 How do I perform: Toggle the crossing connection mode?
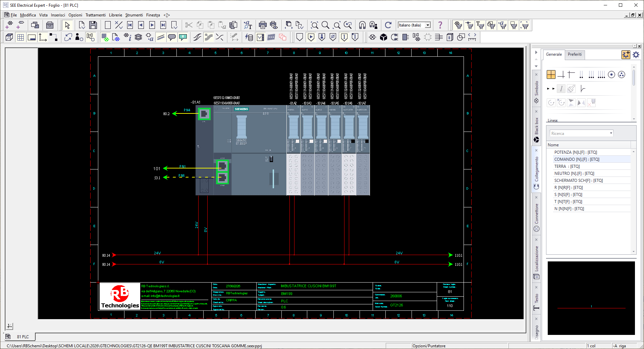(x=551, y=74)
